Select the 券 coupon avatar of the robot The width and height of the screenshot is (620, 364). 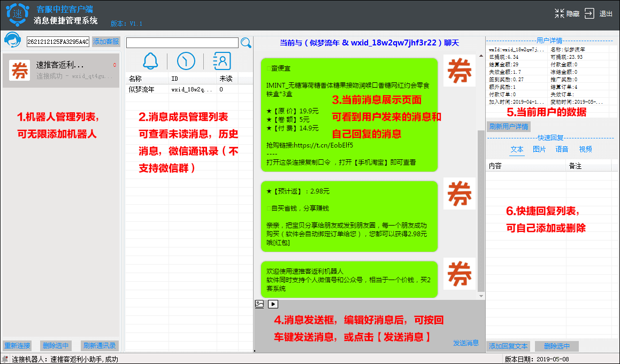pos(19,69)
